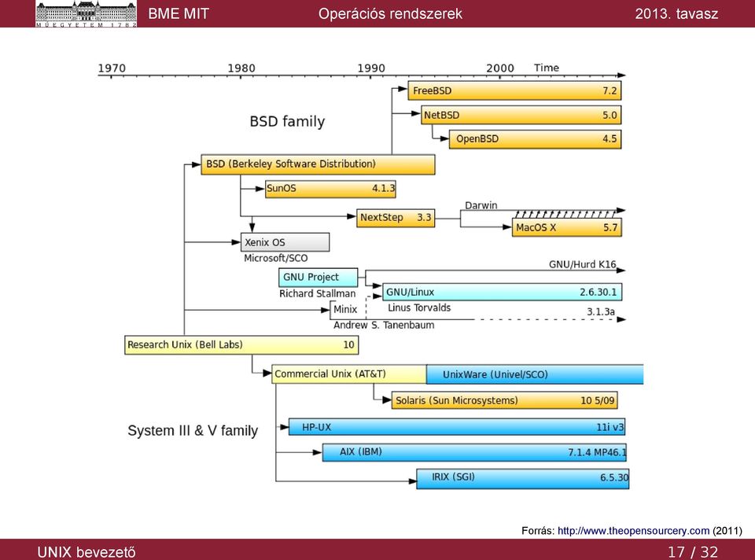Image resolution: width=755 pixels, height=560 pixels.
Task: Click the 1970 mark on the timeline
Action: click(x=112, y=68)
